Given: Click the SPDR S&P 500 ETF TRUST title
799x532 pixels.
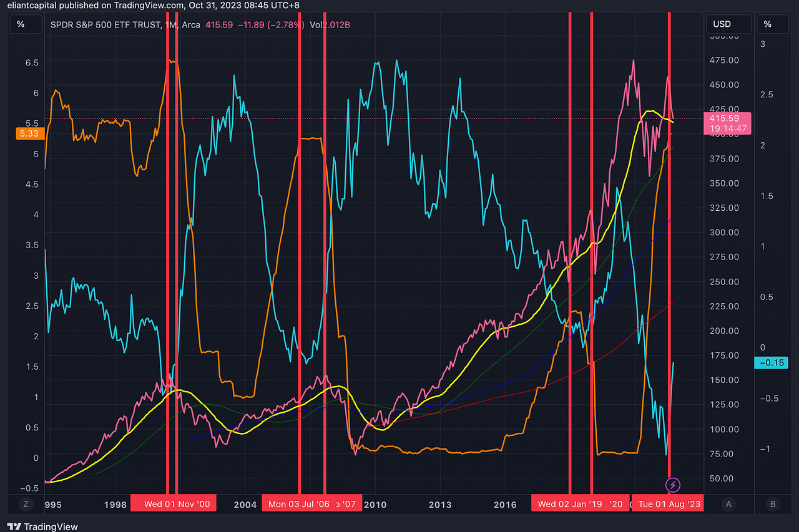Looking at the screenshot, I should [x=105, y=25].
